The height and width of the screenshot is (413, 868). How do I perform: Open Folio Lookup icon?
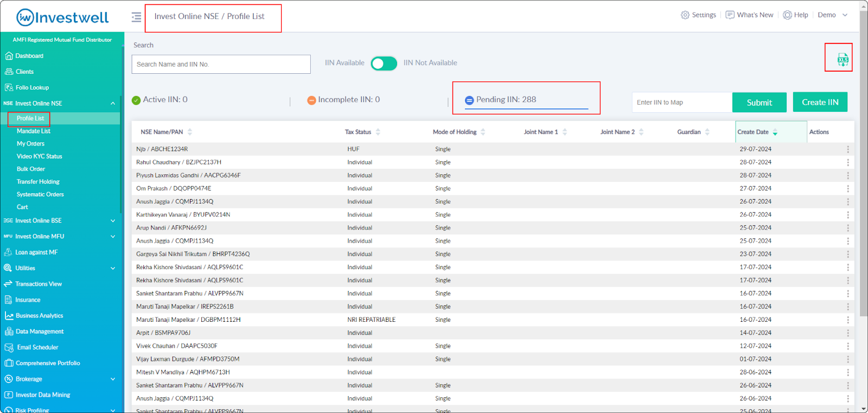click(x=9, y=87)
